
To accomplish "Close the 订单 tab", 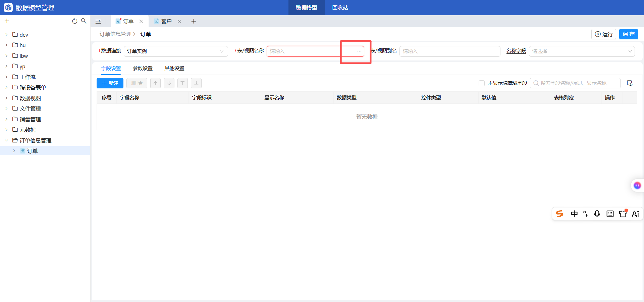I will (141, 21).
